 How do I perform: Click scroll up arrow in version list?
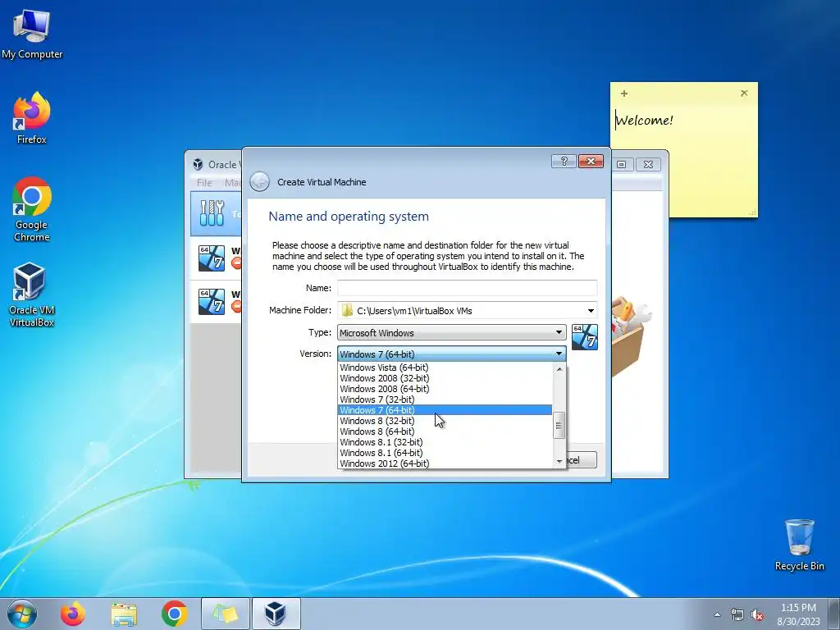[559, 369]
